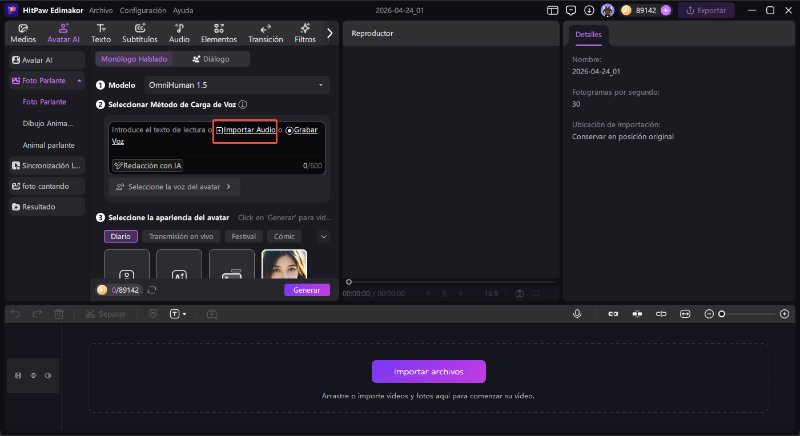Viewport: 800px width, 436px height.
Task: Zoom in the timeline with plus icon
Action: pyautogui.click(x=785, y=314)
